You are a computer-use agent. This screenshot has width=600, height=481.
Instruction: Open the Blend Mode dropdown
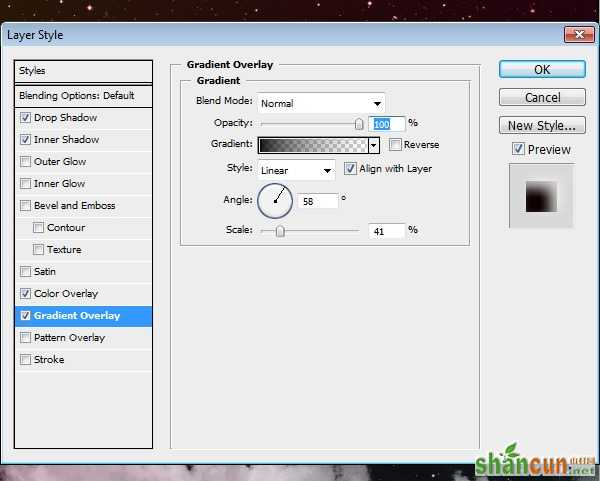coord(321,103)
